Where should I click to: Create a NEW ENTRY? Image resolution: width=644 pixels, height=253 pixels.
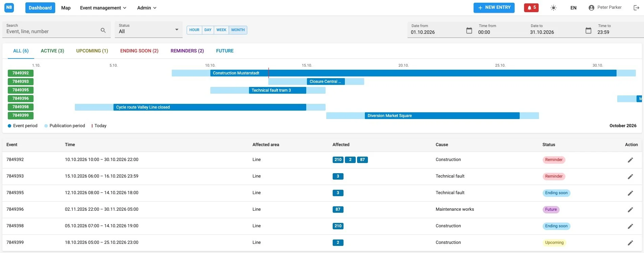click(494, 7)
